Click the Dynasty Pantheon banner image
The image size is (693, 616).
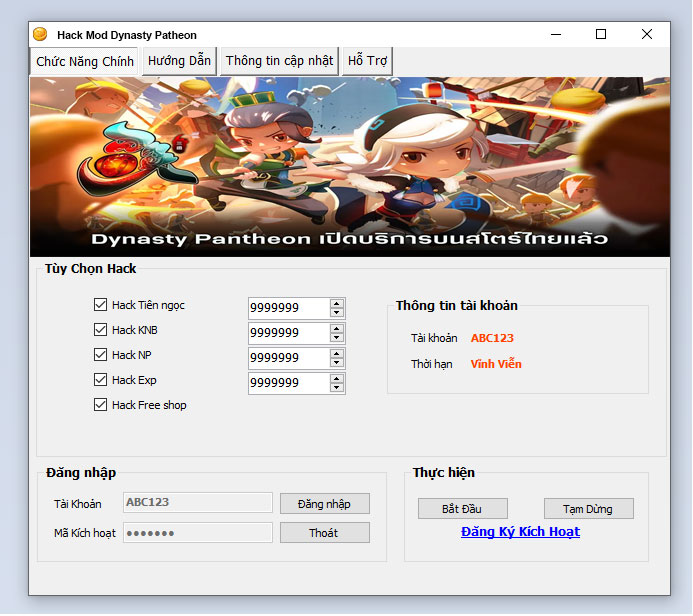pos(350,167)
